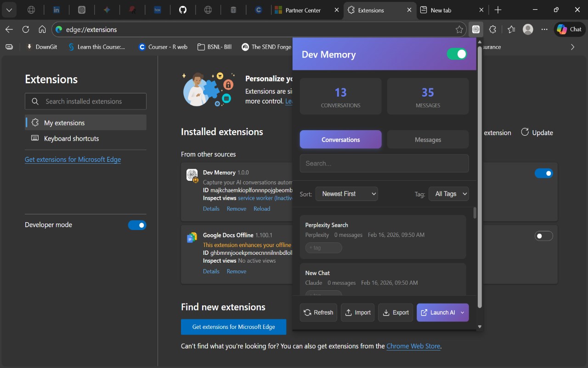The image size is (588, 368).
Task: Click the popup vertical scrollbar down arrow
Action: pyautogui.click(x=480, y=327)
